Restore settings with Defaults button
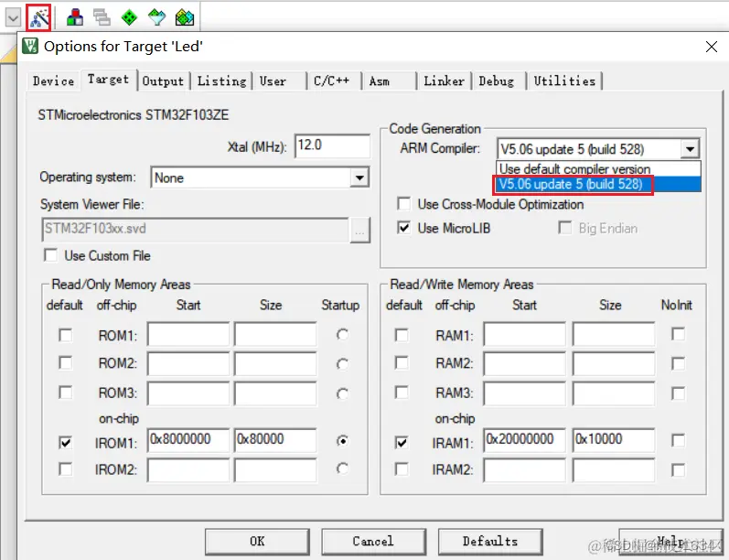This screenshot has width=729, height=560. (490, 542)
